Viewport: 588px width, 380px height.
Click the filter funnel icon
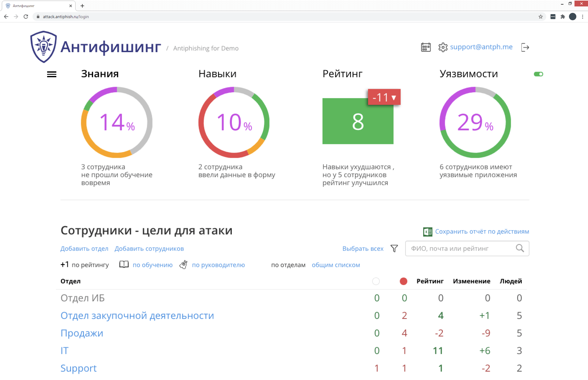click(x=394, y=249)
